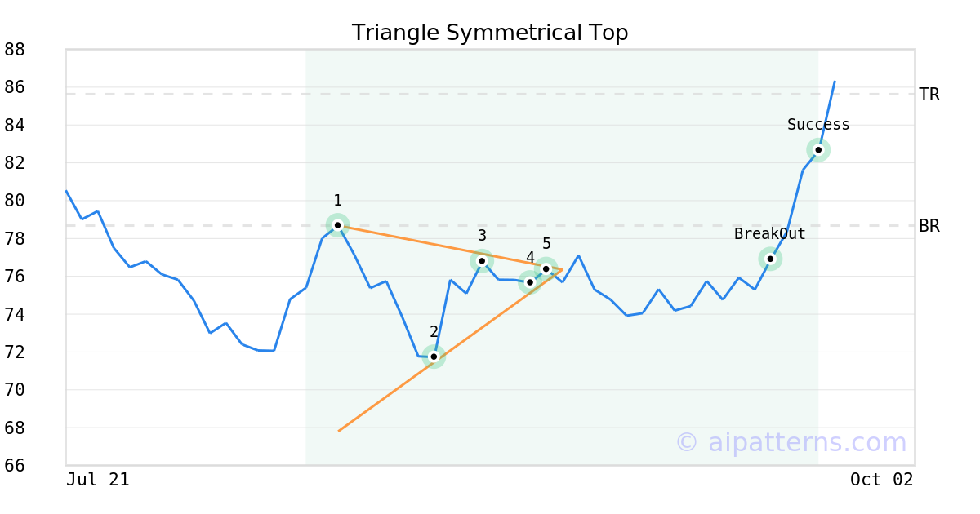The width and height of the screenshot is (980, 514).
Task: Select the Success point marker
Action: pos(818,150)
